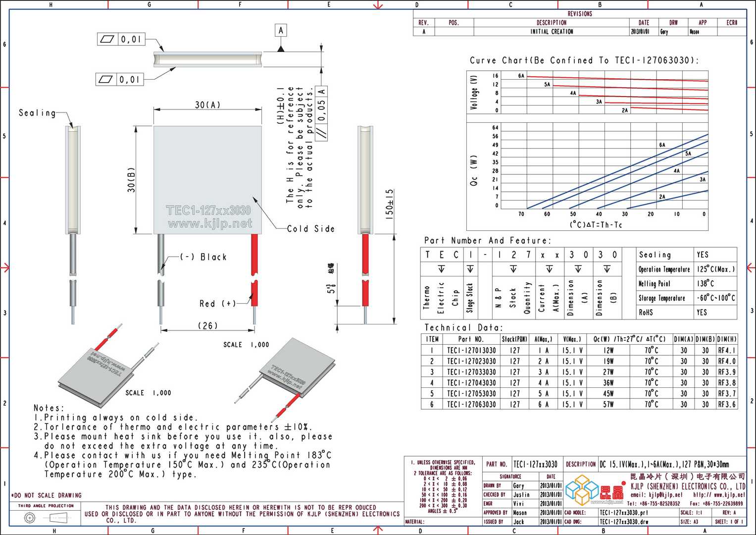Click the 'INITIAL CREATION' revision description
756x535 pixels.
552,31
